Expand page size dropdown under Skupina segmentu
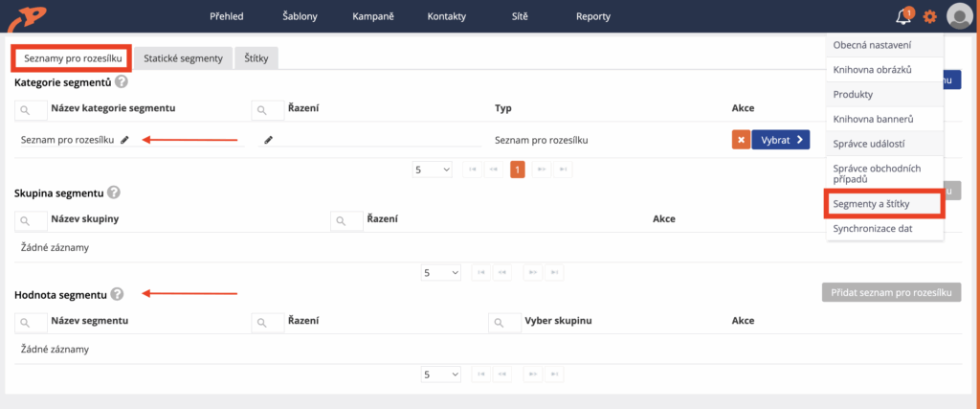Viewport: 980px width, 409px height. (x=441, y=272)
